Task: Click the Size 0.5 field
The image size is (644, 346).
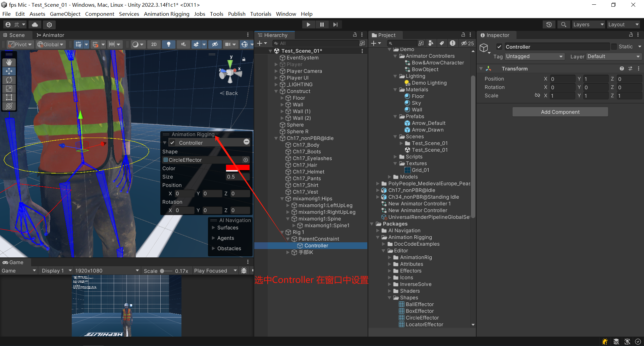Action: (x=238, y=177)
